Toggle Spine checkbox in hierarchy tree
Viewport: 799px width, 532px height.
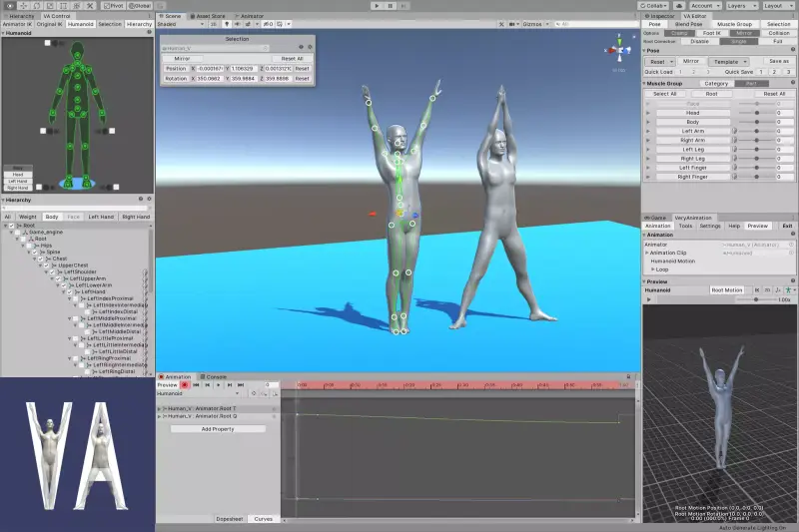[x=35, y=252]
